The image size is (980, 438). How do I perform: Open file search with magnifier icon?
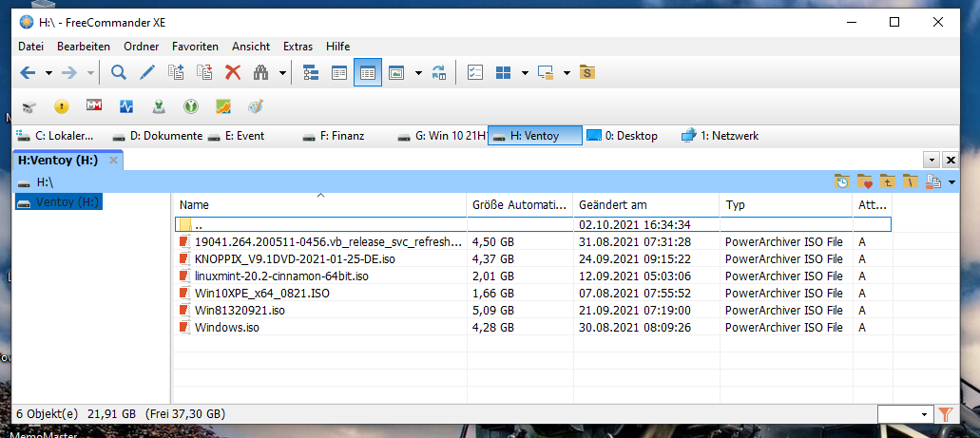(119, 72)
